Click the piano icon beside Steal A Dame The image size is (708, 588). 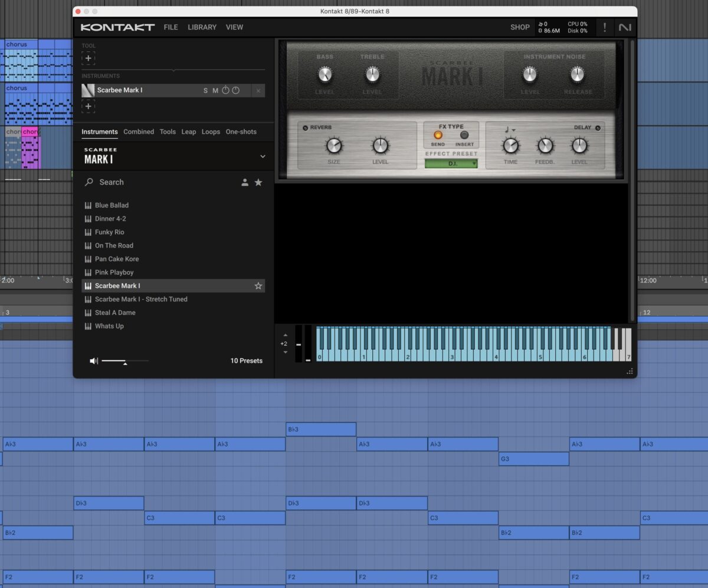[x=88, y=313]
